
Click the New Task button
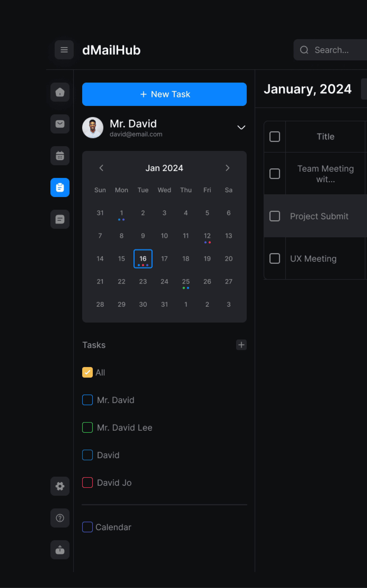(x=164, y=94)
